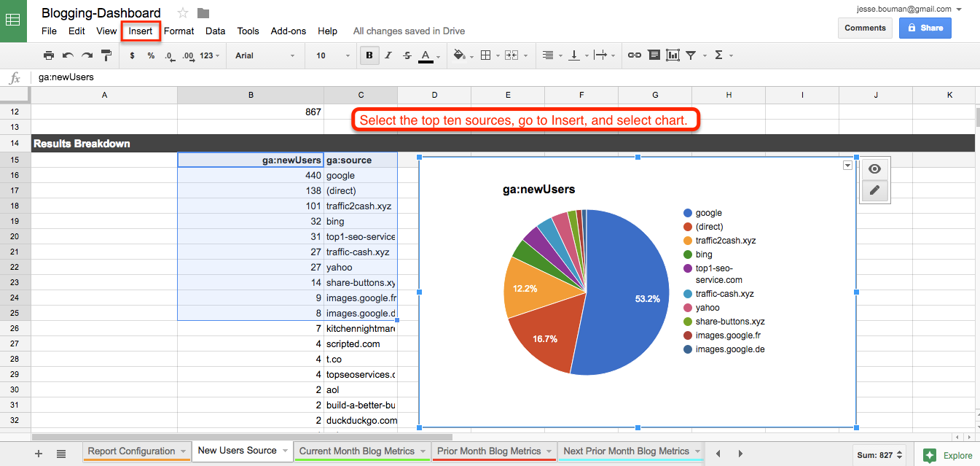
Task: Expand the Merge cells dropdown arrow
Action: (525, 55)
